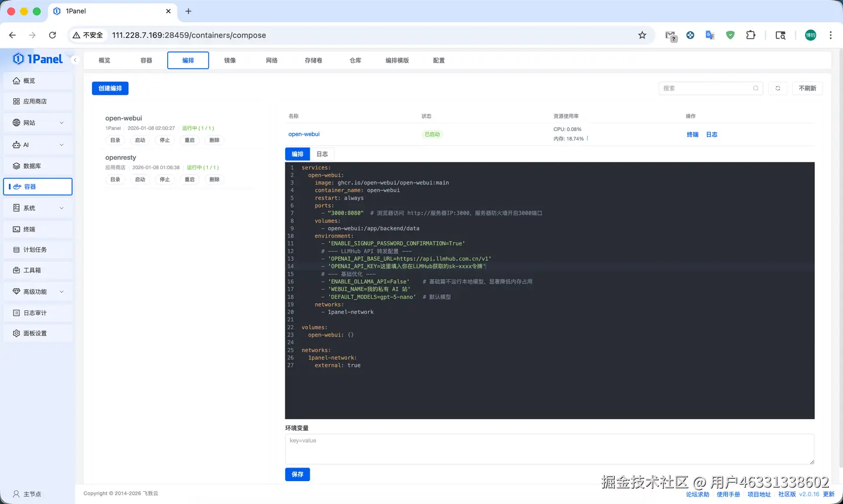This screenshot has width=843, height=504.
Task: Switch to the 容器 top tab
Action: [146, 60]
